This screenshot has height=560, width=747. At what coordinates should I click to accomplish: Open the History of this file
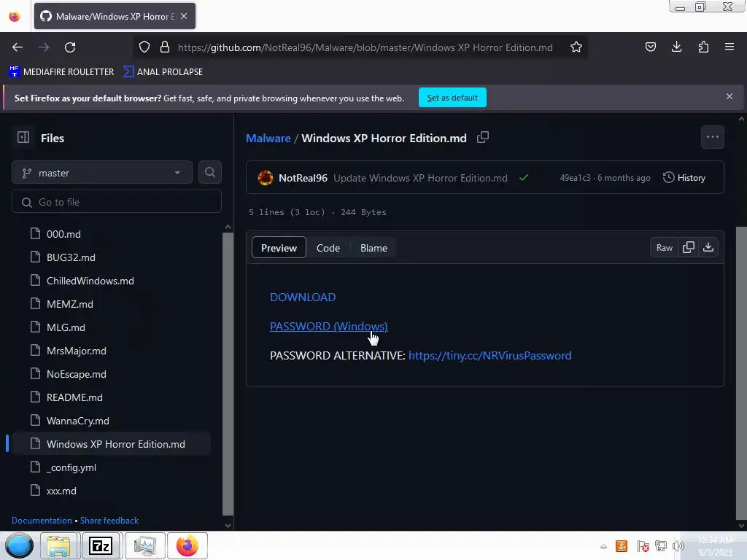[x=684, y=178]
